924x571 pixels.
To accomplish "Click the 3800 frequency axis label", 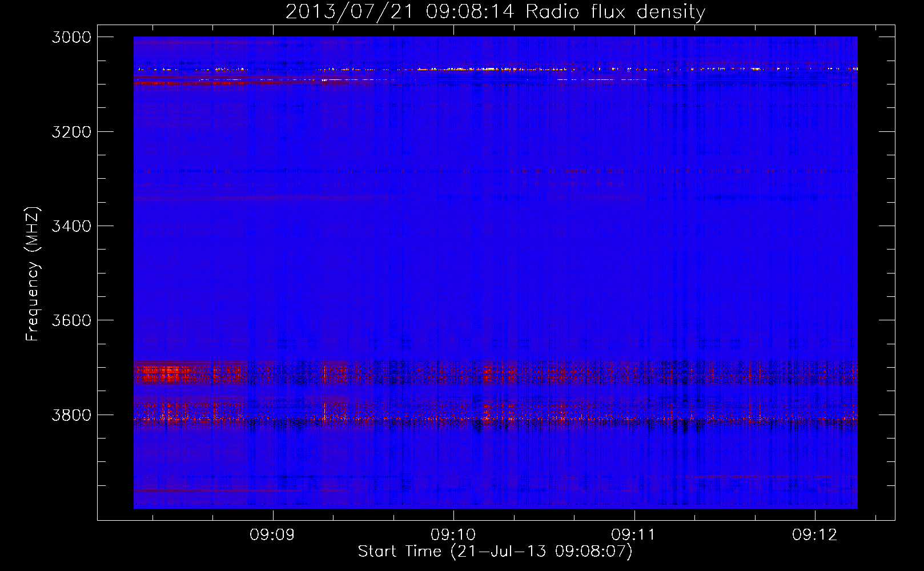I will [x=71, y=415].
